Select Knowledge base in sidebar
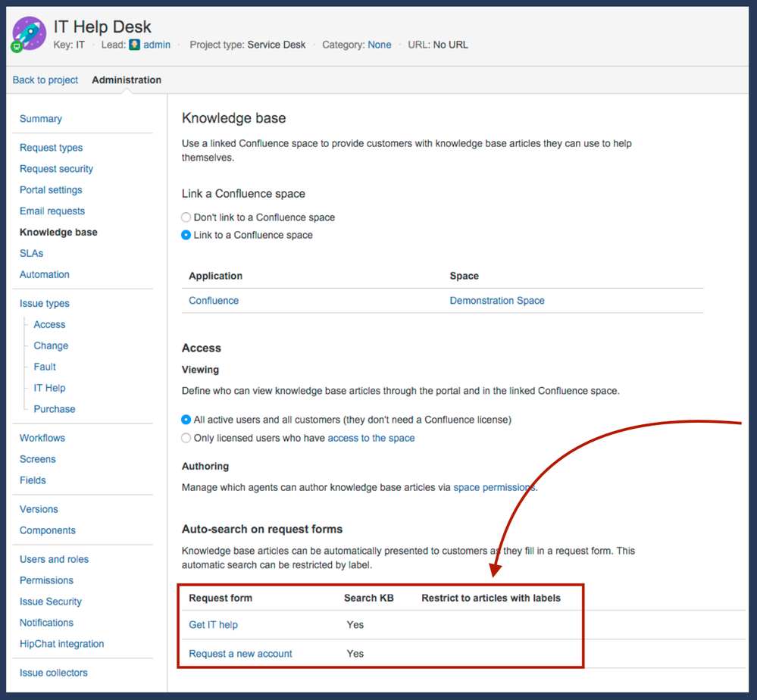 pos(58,233)
